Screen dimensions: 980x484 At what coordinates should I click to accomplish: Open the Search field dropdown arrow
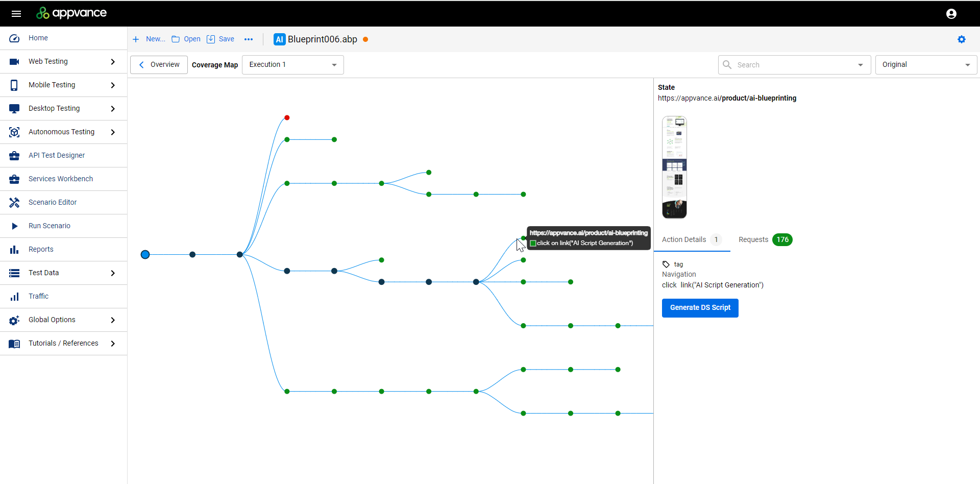(x=861, y=65)
